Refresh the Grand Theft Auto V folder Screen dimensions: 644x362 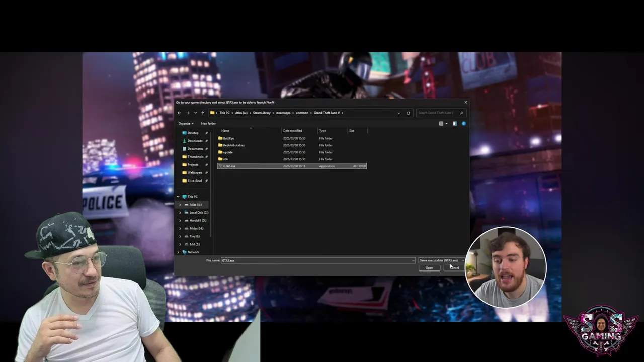[408, 113]
